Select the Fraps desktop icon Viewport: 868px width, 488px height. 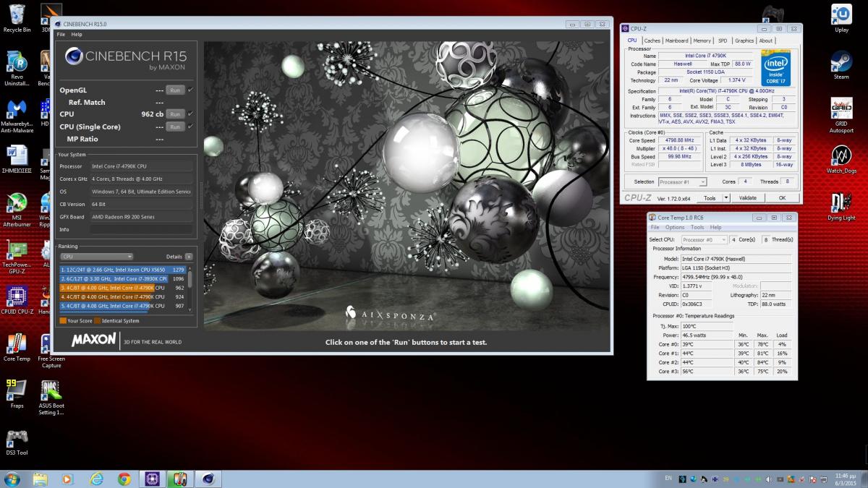coord(17,395)
